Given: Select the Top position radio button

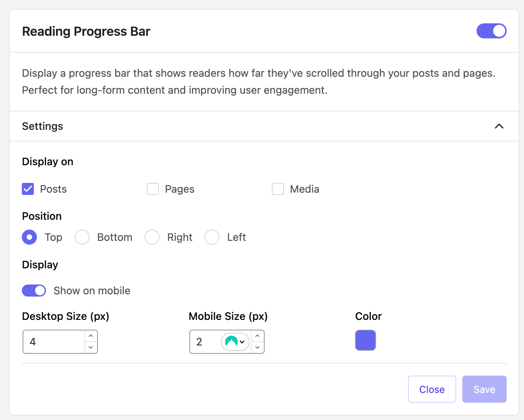Looking at the screenshot, I should [29, 237].
